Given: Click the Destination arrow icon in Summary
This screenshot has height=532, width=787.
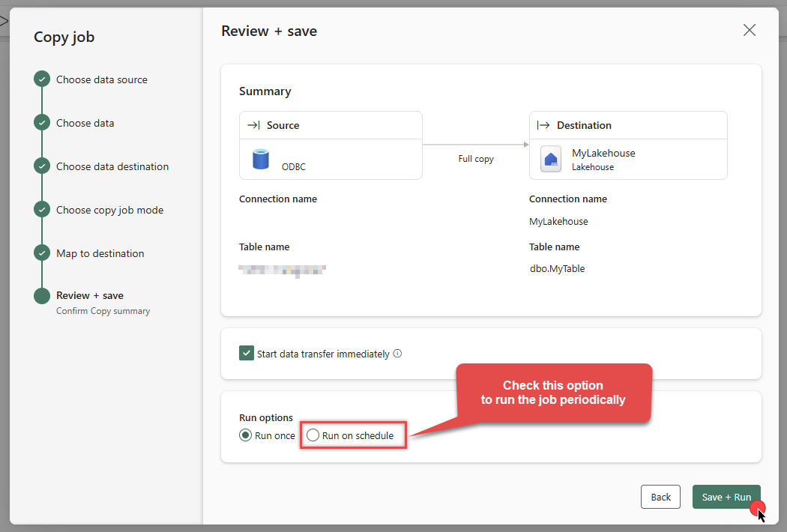Looking at the screenshot, I should tap(546, 124).
